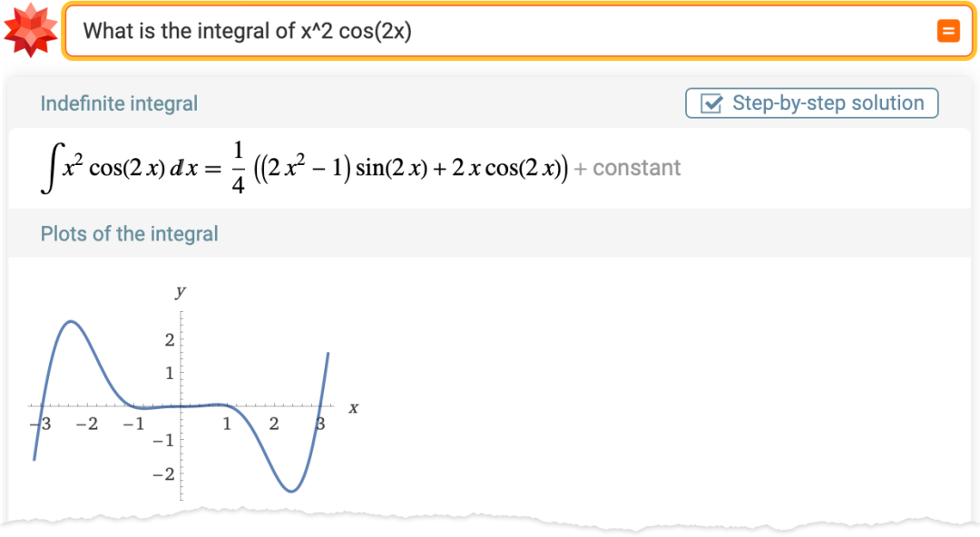This screenshot has height=537, width=980.
Task: Click the gray '+ constant' text
Action: pyautogui.click(x=627, y=168)
